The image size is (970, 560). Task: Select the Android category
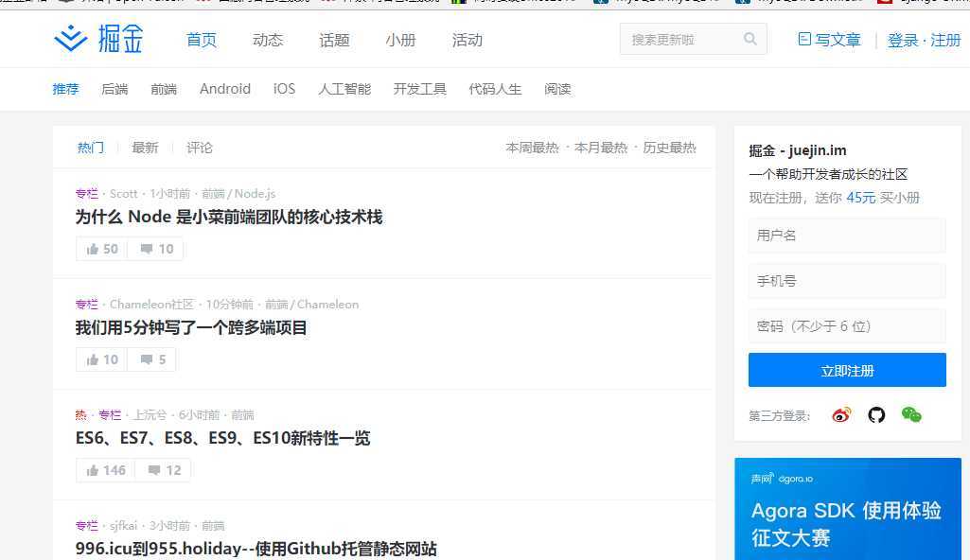tap(225, 89)
